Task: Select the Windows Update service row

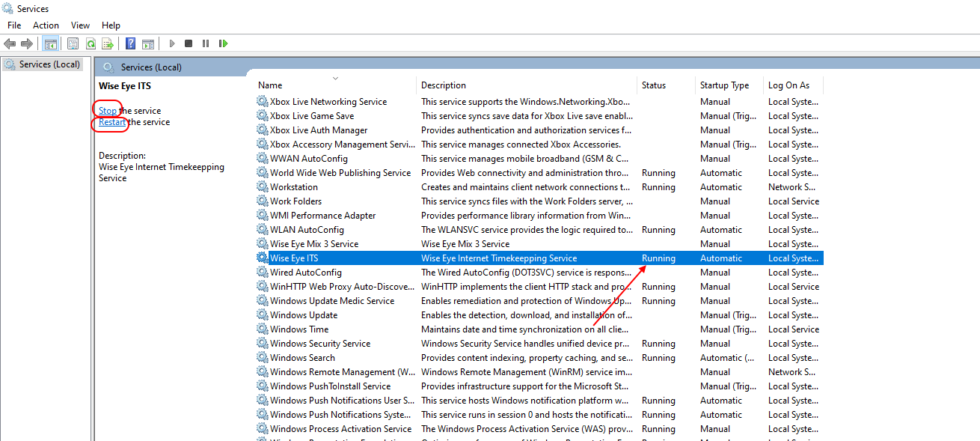Action: click(x=304, y=315)
